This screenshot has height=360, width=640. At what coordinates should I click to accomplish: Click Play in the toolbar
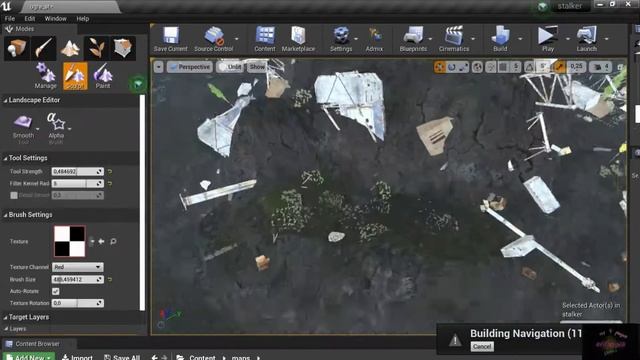click(548, 39)
